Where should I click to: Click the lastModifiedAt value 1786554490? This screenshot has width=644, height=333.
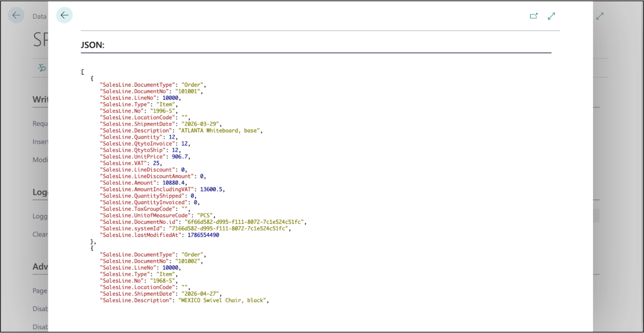203,235
